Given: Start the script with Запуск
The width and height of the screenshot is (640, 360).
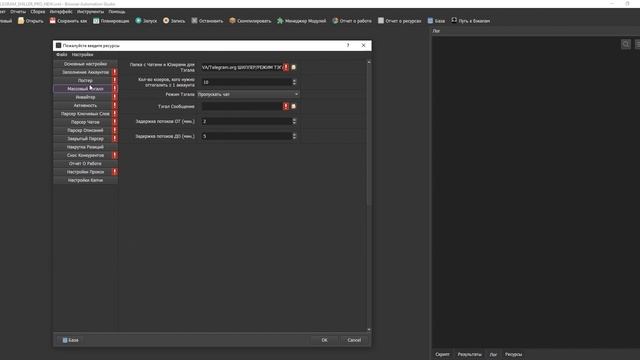Looking at the screenshot, I should point(146,21).
